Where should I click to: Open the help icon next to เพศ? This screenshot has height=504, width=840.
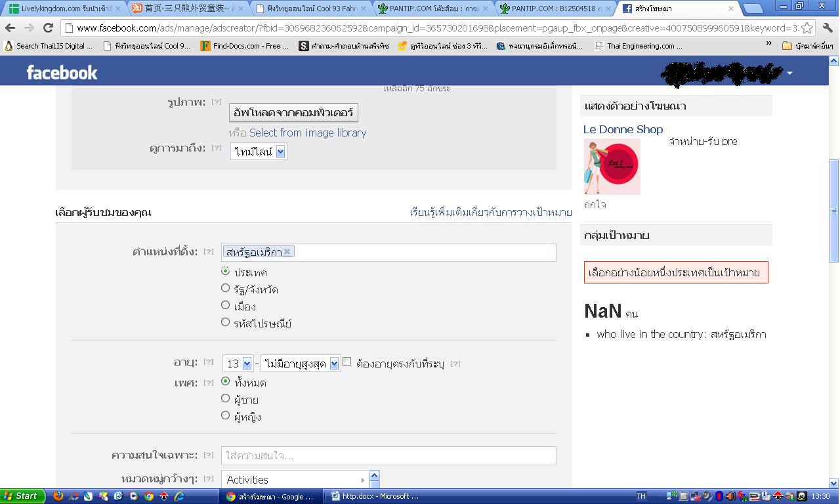(x=208, y=383)
